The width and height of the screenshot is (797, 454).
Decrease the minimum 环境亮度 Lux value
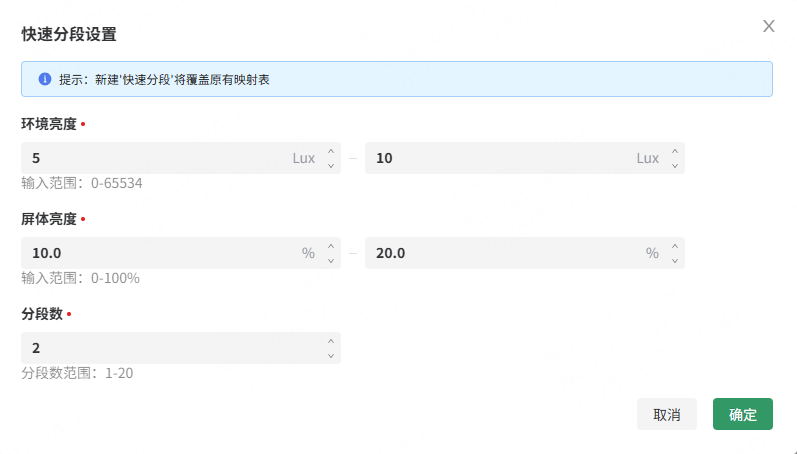pyautogui.click(x=331, y=165)
